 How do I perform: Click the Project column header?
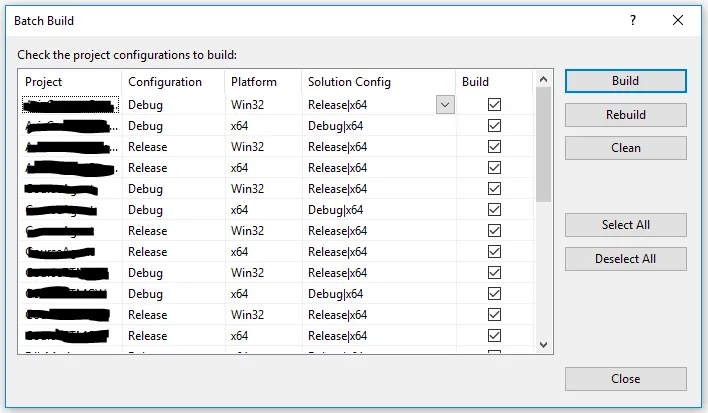(70, 82)
